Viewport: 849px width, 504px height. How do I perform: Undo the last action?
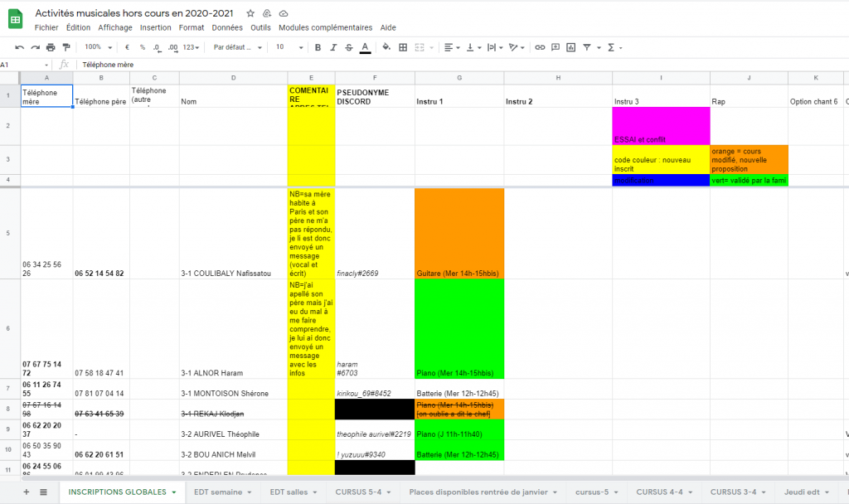pos(20,47)
